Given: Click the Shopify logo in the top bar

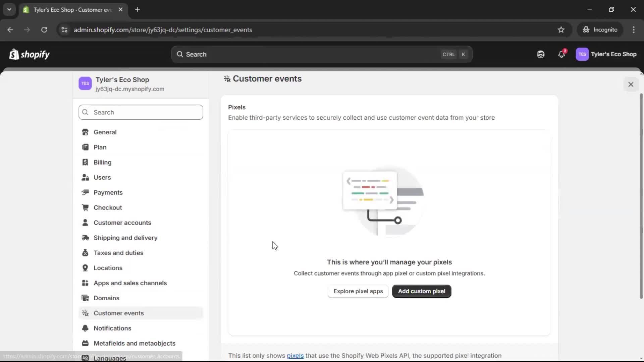Looking at the screenshot, I should (x=29, y=54).
